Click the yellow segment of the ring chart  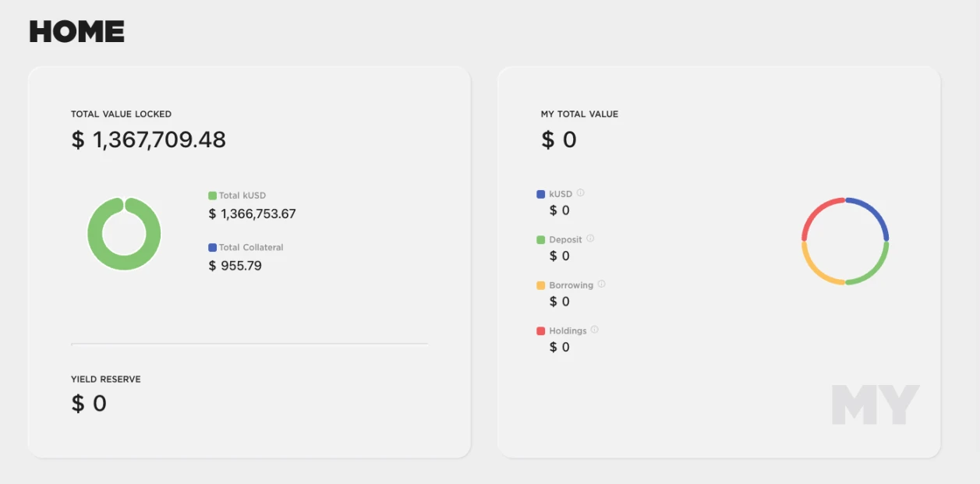click(x=813, y=270)
